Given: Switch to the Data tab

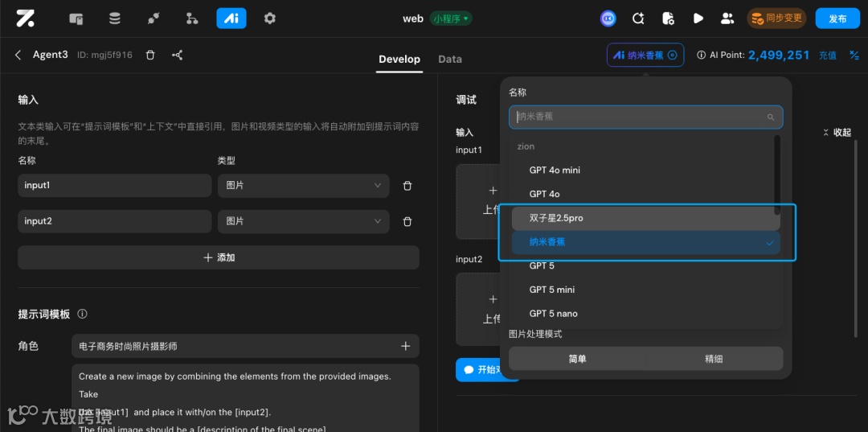Looking at the screenshot, I should pos(450,60).
